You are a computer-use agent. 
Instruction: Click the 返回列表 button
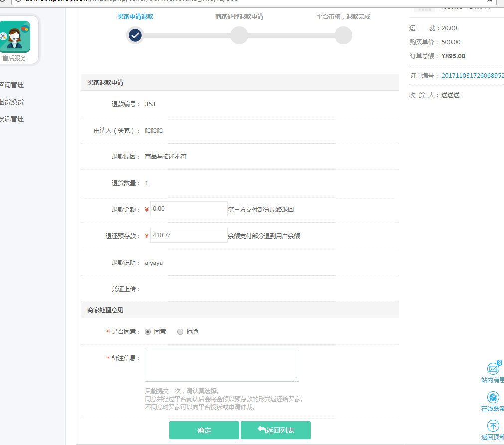point(276,430)
